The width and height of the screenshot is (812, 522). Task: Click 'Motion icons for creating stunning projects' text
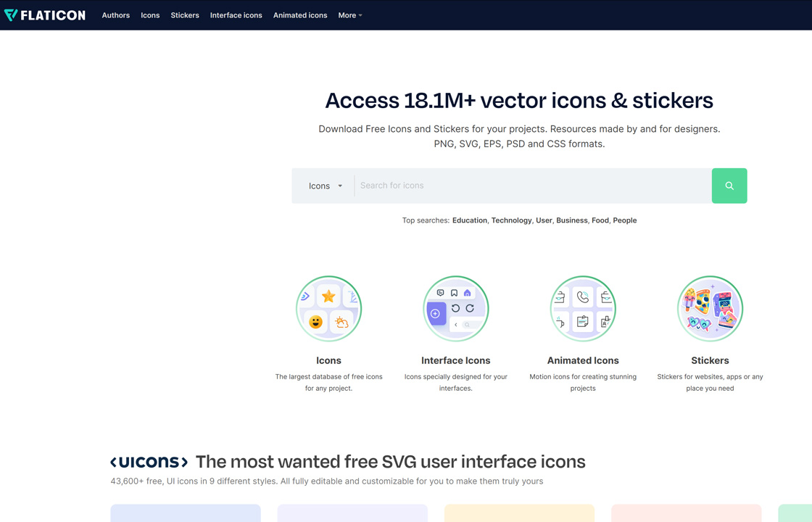pos(583,383)
